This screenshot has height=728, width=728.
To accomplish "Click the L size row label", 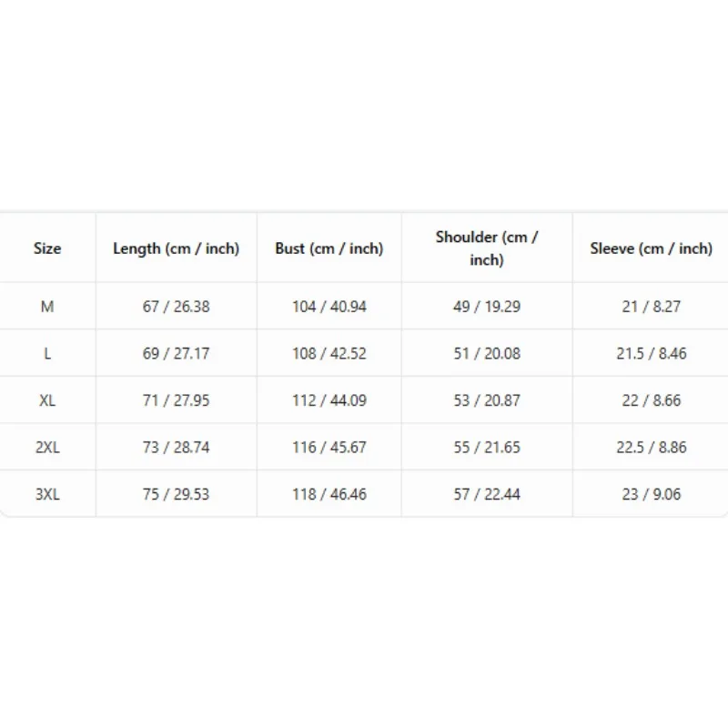I will (47, 353).
